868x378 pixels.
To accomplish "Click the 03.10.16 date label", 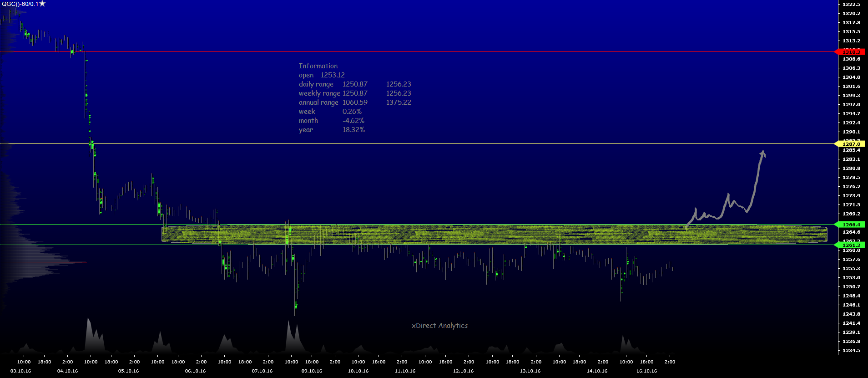I will coord(21,371).
